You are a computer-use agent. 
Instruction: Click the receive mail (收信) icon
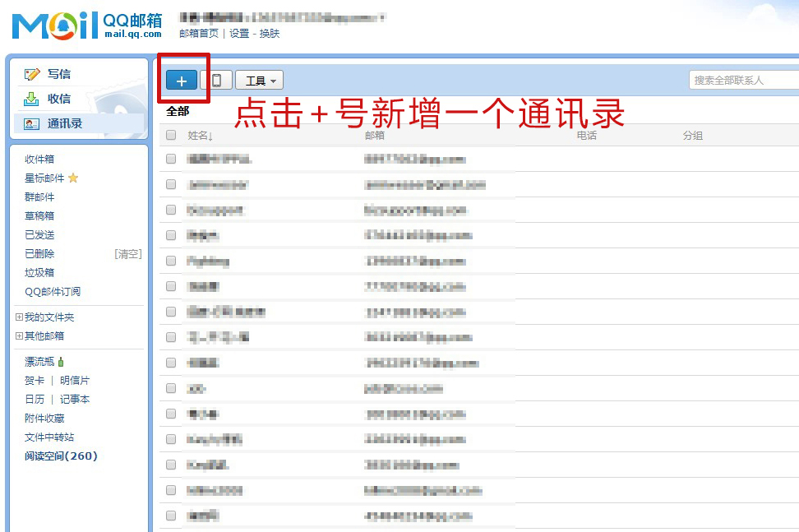tap(32, 99)
